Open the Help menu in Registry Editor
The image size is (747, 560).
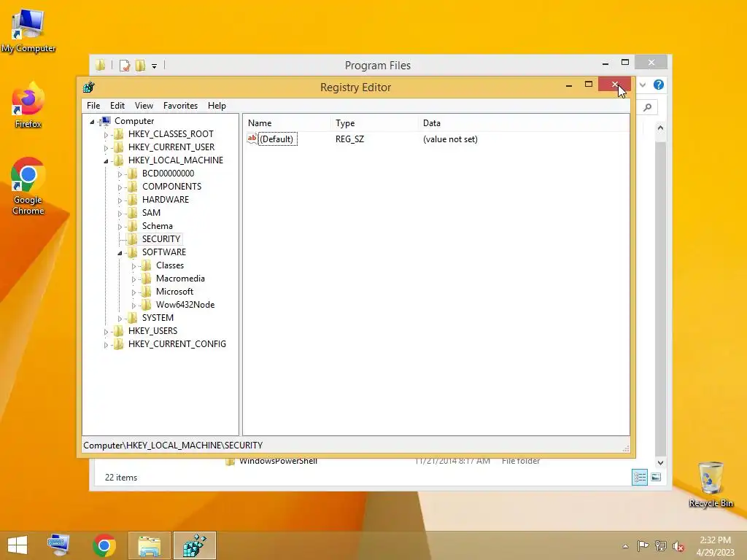click(217, 106)
